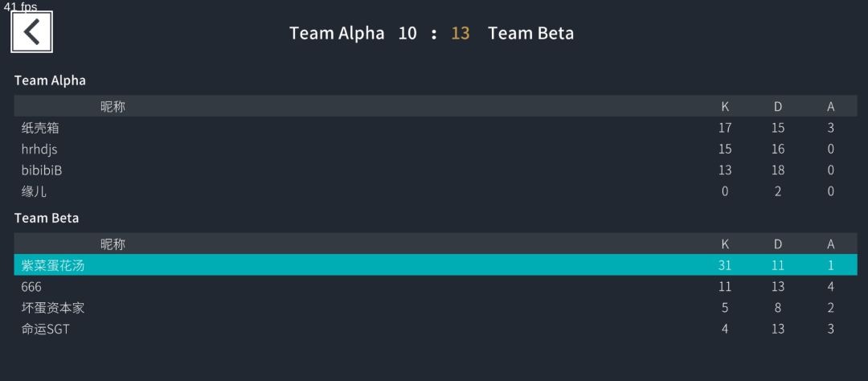The image size is (868, 381).
Task: Click Team Beta A column header
Action: [830, 244]
